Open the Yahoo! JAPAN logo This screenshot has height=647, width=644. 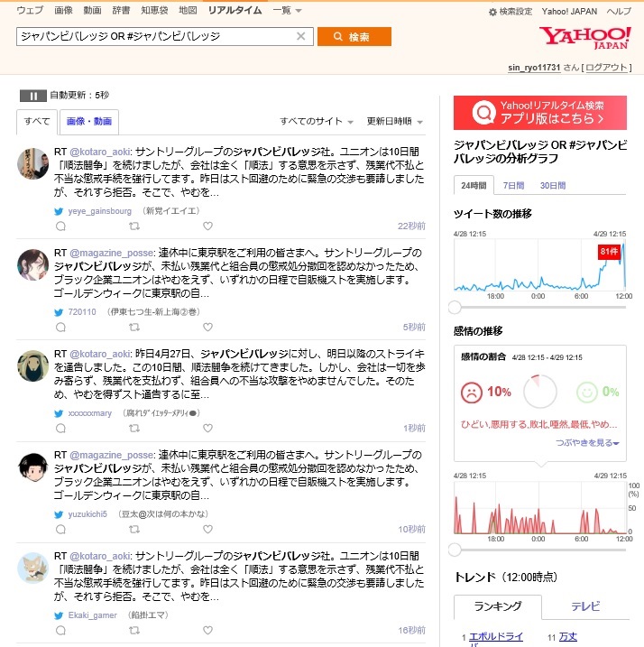tap(585, 38)
